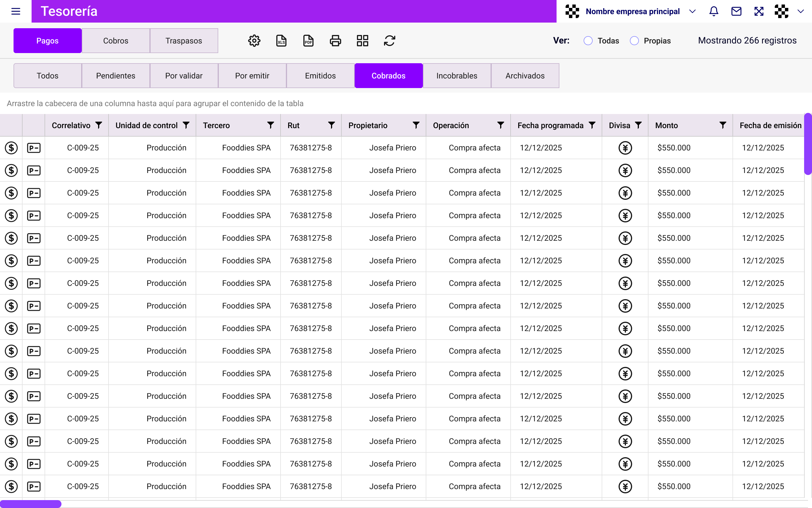Click Nombre empresa principal label
This screenshot has width=812, height=508.
click(632, 11)
